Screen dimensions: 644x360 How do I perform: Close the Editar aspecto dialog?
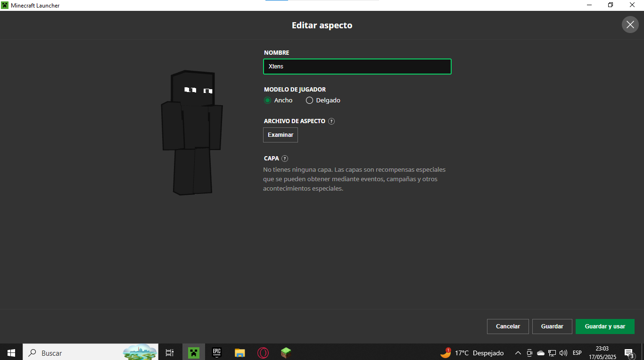[x=630, y=25]
